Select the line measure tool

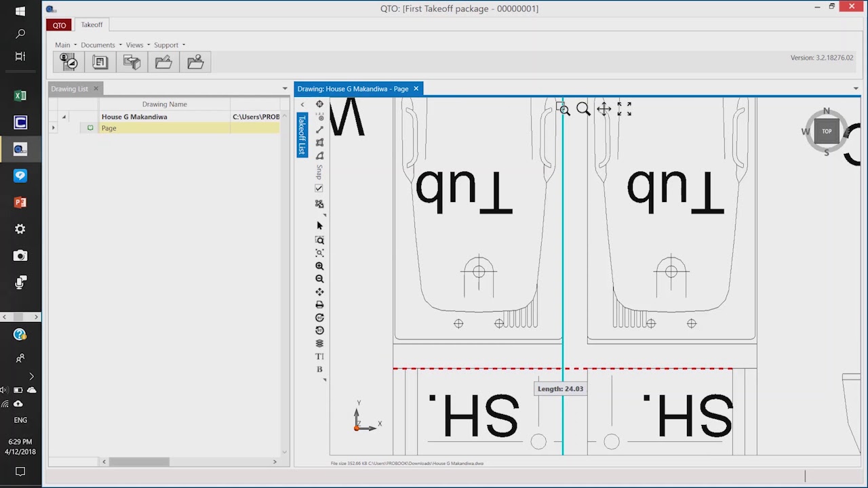[x=319, y=129]
